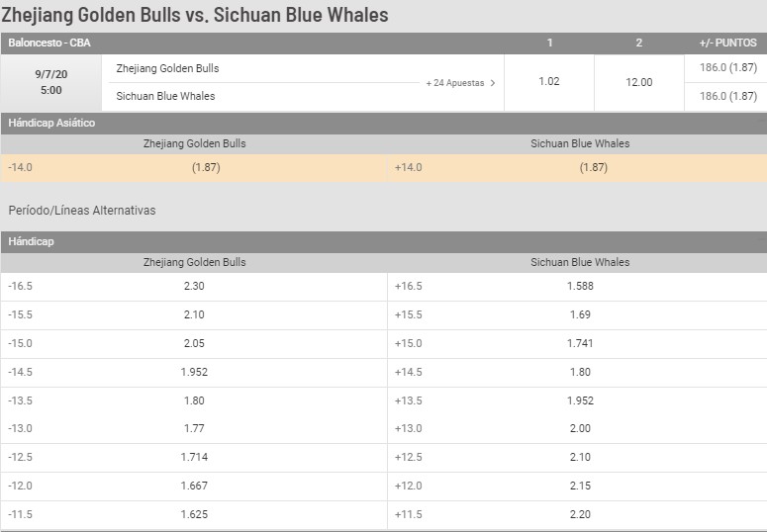
Task: Click +15.0 handicap odds 1.741
Action: pos(577,344)
